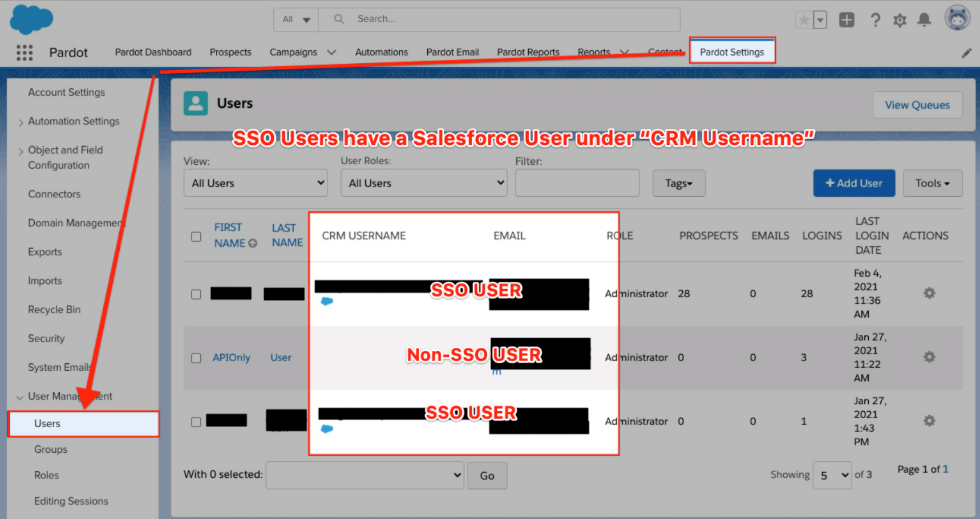Open the View All Users dropdown
This screenshot has height=519, width=980.
[256, 183]
